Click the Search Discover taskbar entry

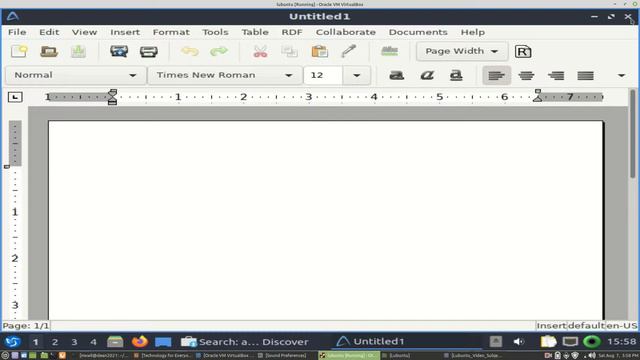(244, 342)
